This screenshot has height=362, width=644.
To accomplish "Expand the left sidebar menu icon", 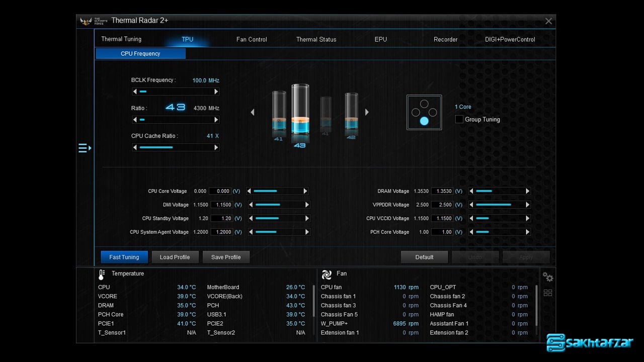I will pos(85,148).
